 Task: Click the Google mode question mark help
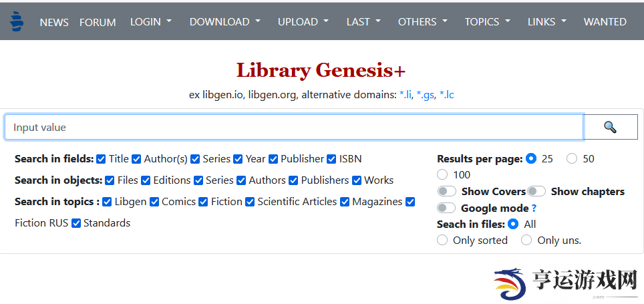[534, 208]
